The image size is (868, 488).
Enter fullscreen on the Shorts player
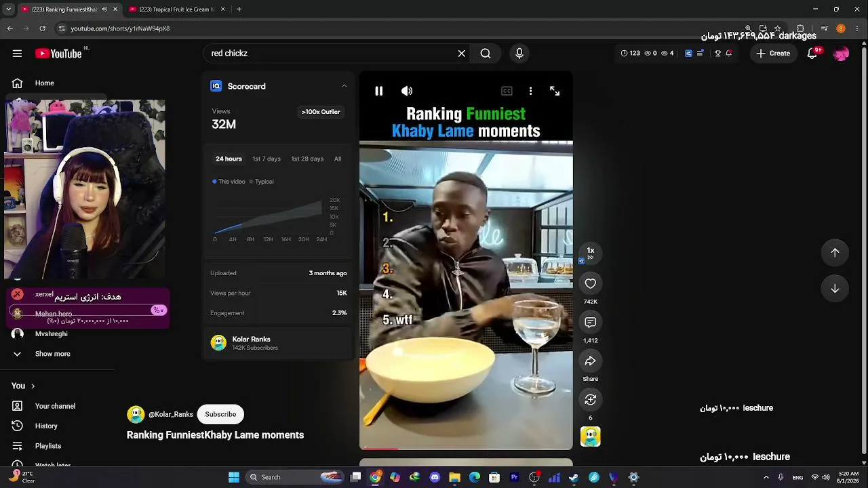(555, 91)
